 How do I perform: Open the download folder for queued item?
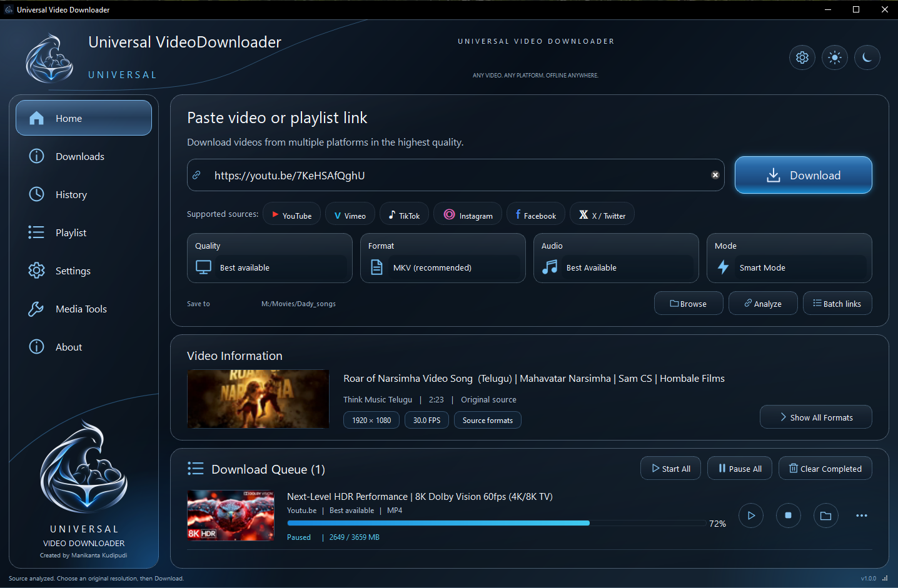click(x=826, y=516)
